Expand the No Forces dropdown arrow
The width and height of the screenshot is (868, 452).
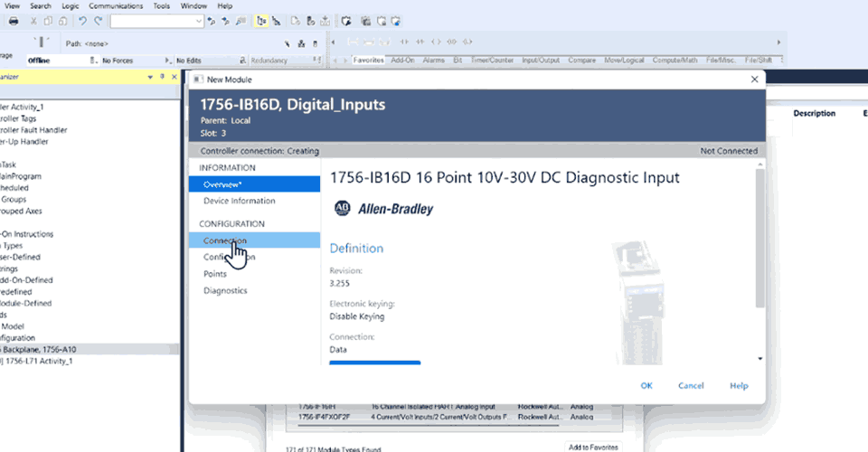tap(167, 61)
